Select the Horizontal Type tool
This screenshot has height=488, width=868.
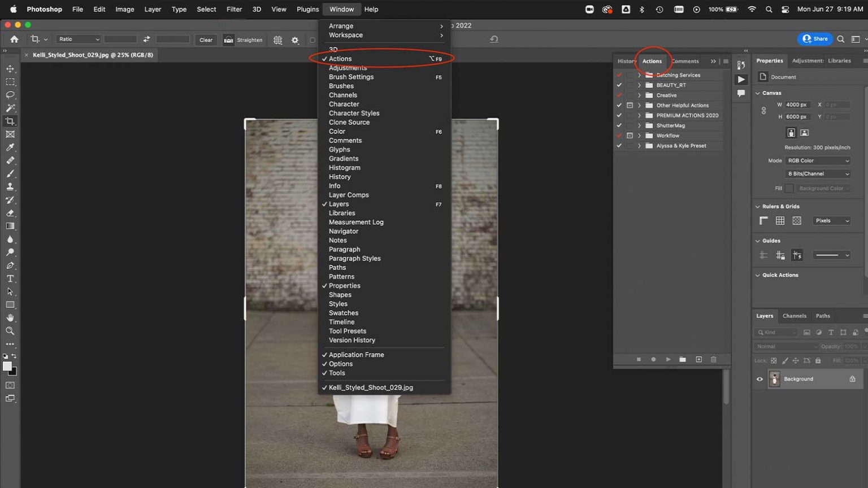point(10,278)
